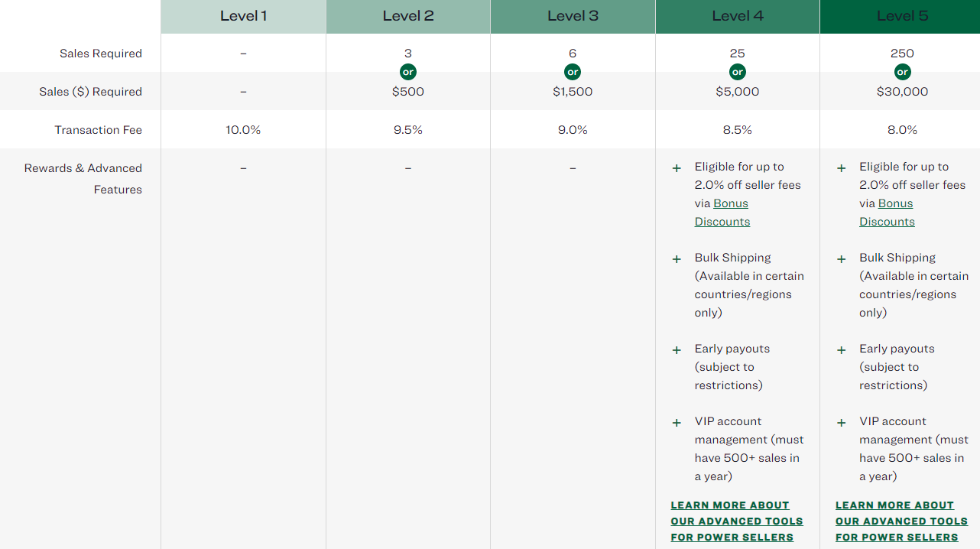Screen dimensions: 980x549
Task: Click plus icon beside Level 5 seller fees discount
Action: point(842,168)
